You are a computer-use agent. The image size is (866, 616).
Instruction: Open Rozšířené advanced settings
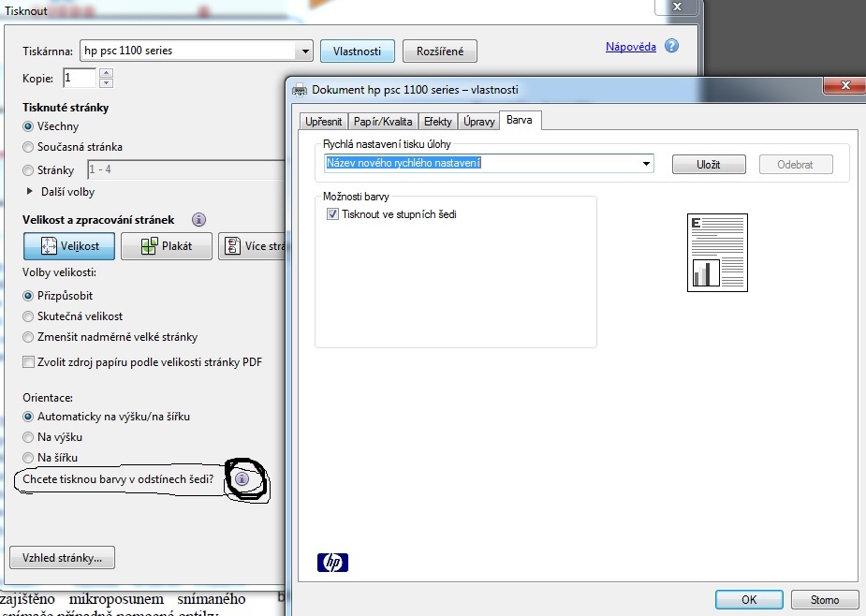(440, 51)
